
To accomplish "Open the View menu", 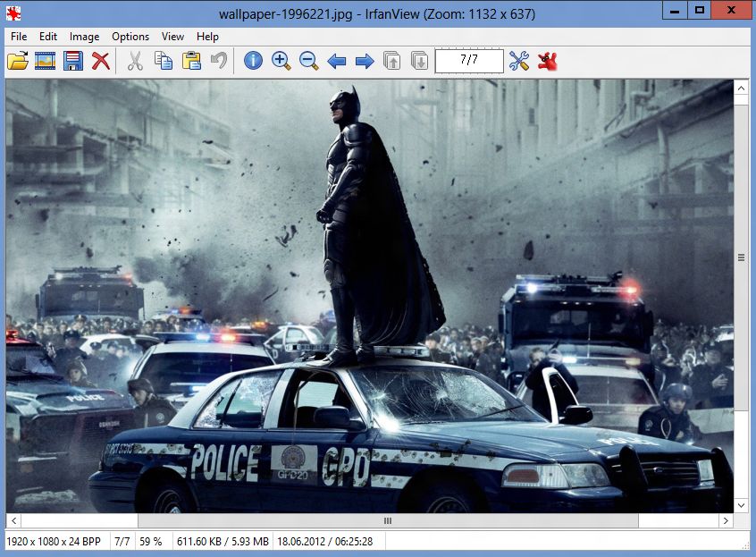I will [172, 37].
